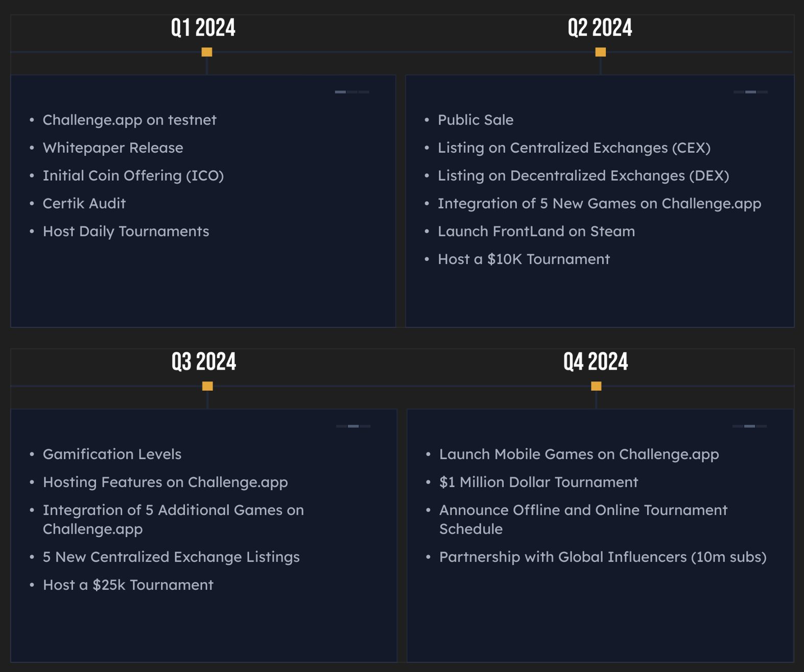Click the Q2 2024 orange timeline marker
804x672 pixels.
pyautogui.click(x=600, y=52)
